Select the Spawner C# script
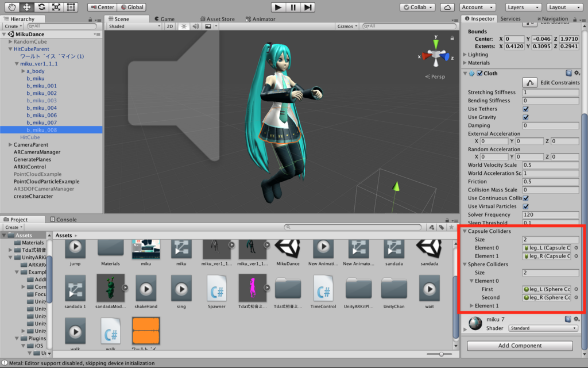Screen dimensions: 588x368 pos(216,289)
